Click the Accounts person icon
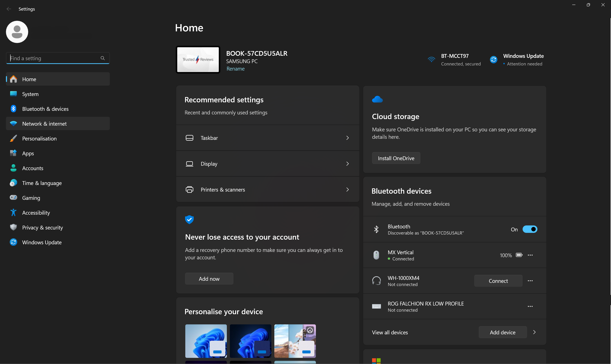611x364 pixels. tap(14, 168)
